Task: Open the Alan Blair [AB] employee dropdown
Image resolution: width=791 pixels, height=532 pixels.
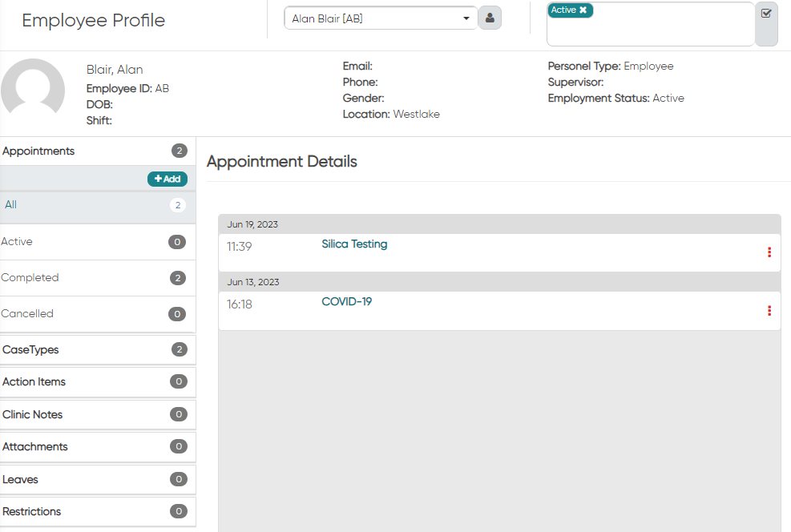Action: coord(381,18)
